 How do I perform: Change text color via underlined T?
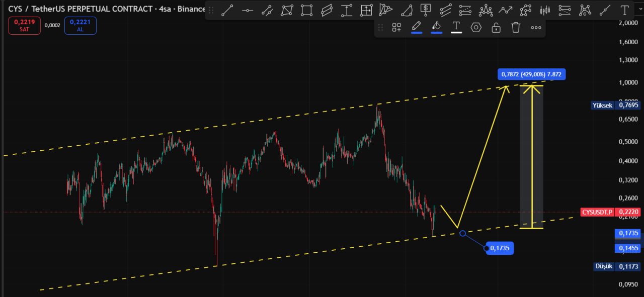tap(456, 27)
